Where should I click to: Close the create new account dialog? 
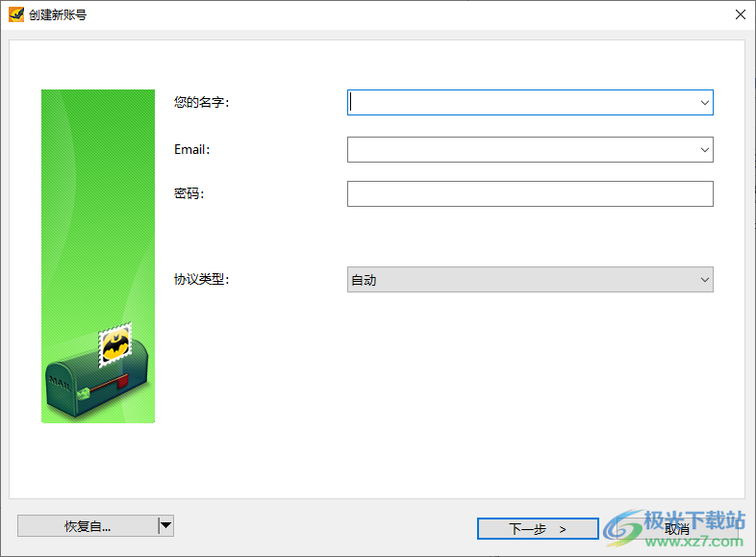pos(740,14)
